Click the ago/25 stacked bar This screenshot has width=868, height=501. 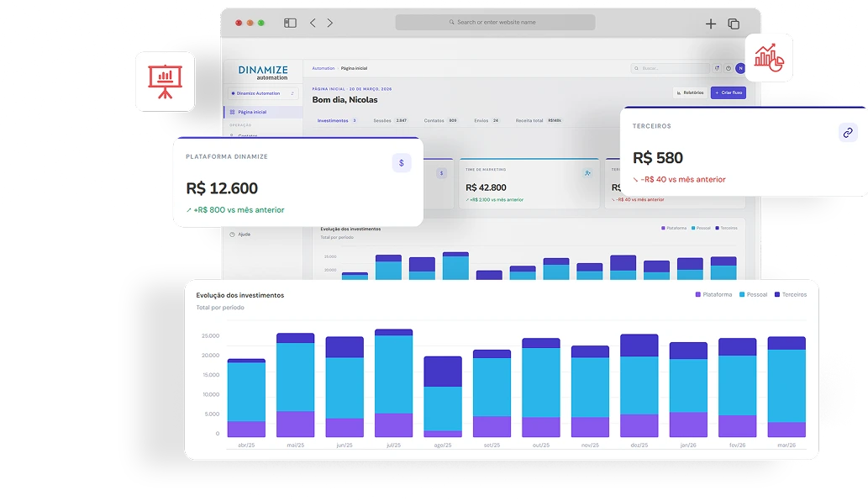click(x=443, y=397)
